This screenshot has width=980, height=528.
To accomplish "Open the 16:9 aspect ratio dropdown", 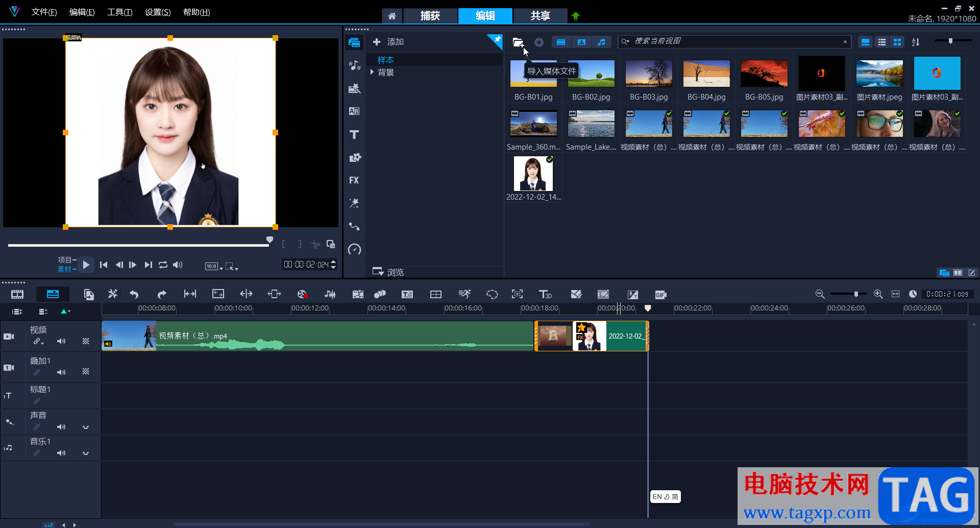I will click(214, 267).
